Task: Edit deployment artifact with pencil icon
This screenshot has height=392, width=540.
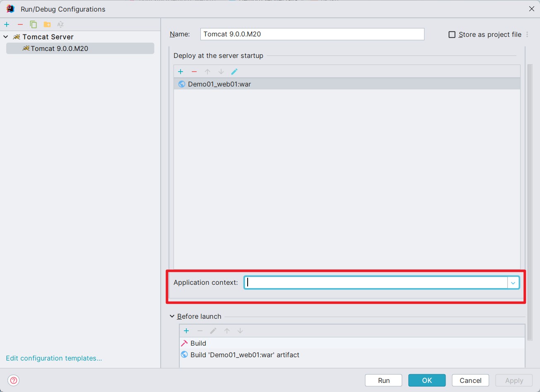Action: pyautogui.click(x=234, y=72)
